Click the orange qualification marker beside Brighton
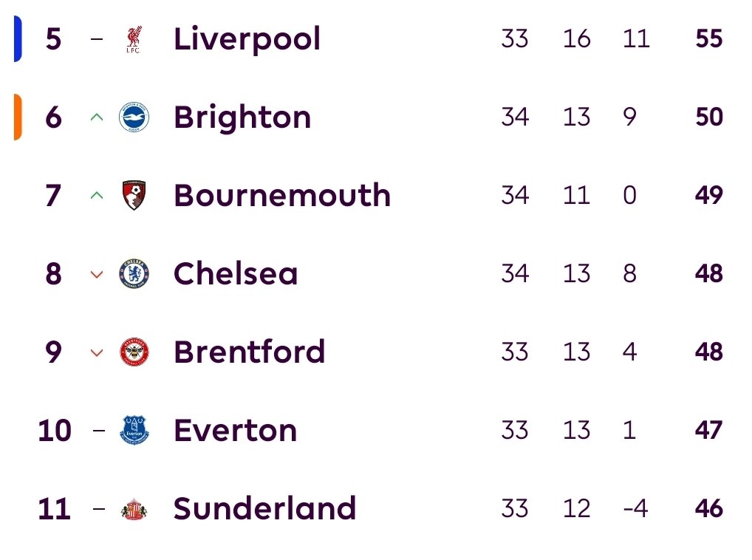Viewport: 752px width, 560px height. [x=18, y=117]
